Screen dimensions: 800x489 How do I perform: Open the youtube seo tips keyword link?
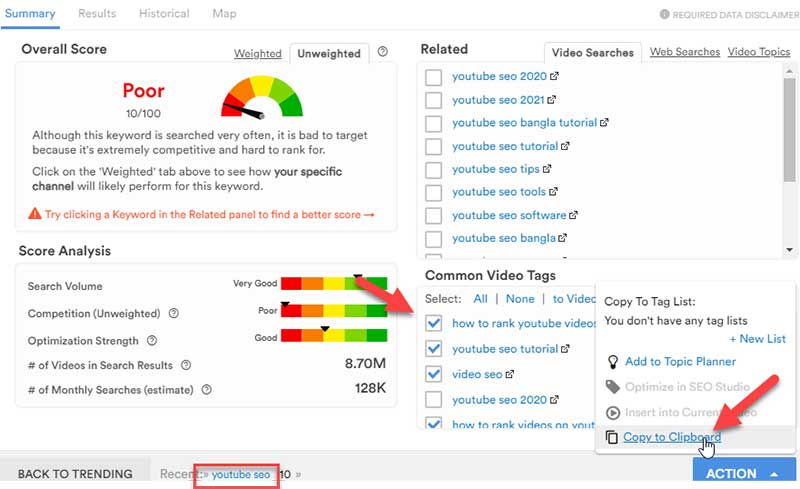point(495,169)
